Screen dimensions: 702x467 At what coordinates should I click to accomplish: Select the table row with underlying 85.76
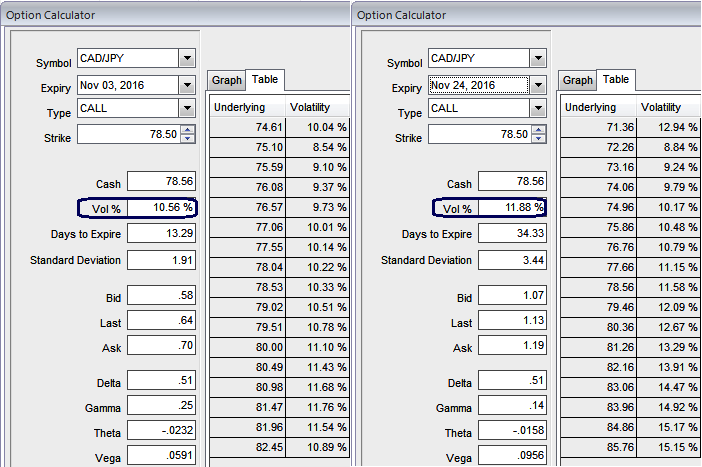(630, 445)
